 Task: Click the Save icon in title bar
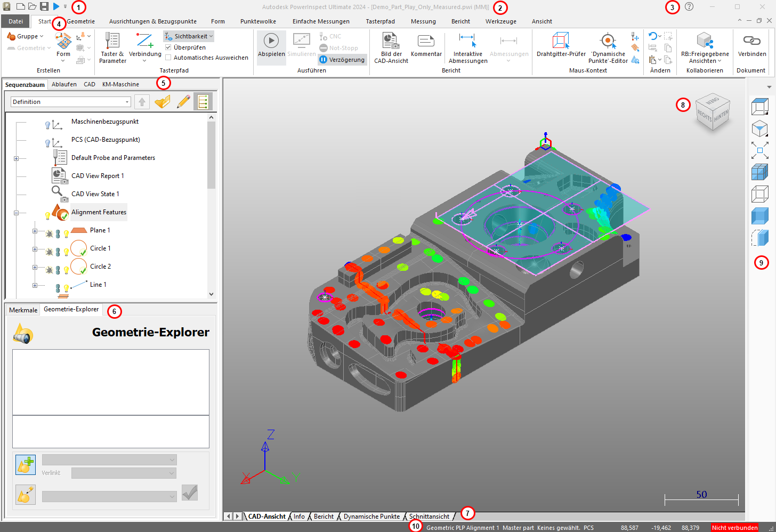[44, 6]
